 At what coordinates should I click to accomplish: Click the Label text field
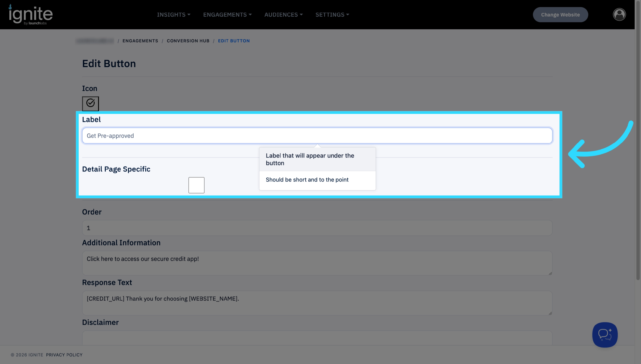pyautogui.click(x=317, y=136)
